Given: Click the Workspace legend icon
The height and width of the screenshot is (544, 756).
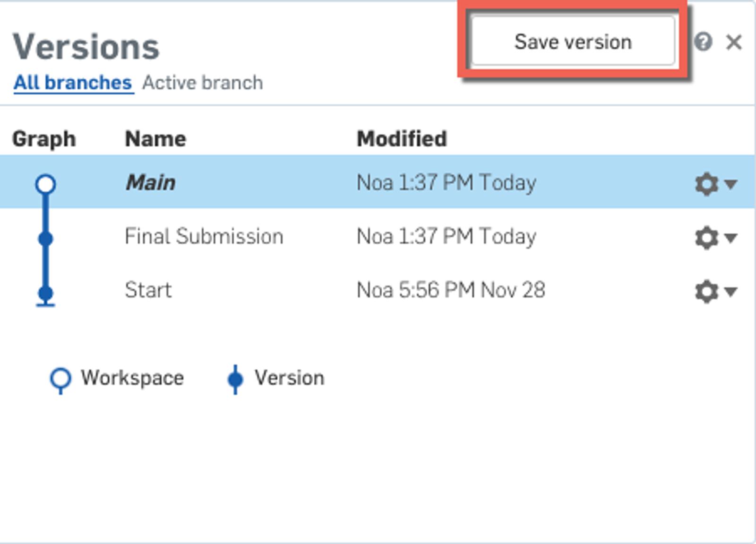Looking at the screenshot, I should click(60, 378).
